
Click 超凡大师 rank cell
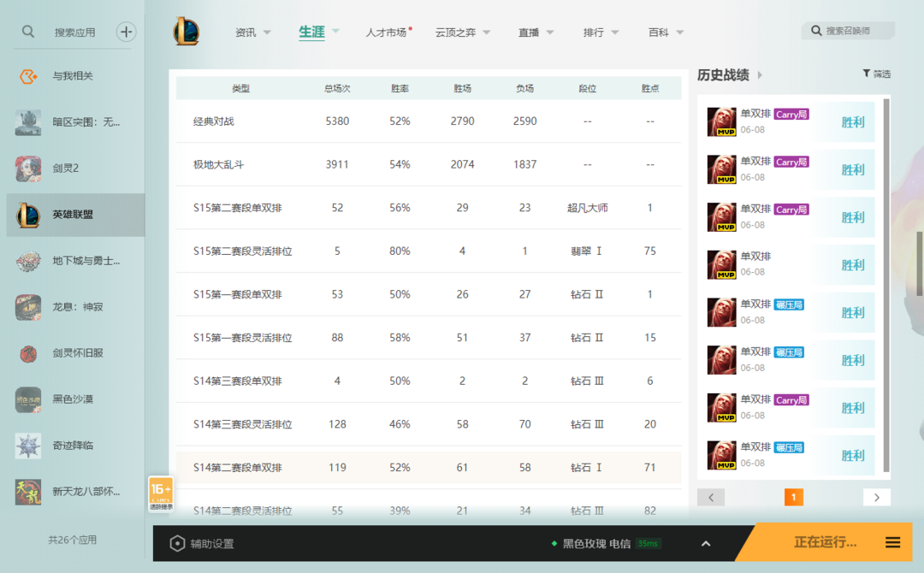click(588, 208)
